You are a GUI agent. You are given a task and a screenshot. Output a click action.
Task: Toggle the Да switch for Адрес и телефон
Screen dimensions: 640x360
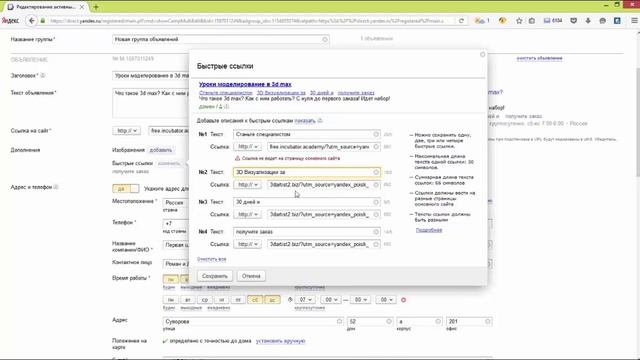[x=126, y=189]
